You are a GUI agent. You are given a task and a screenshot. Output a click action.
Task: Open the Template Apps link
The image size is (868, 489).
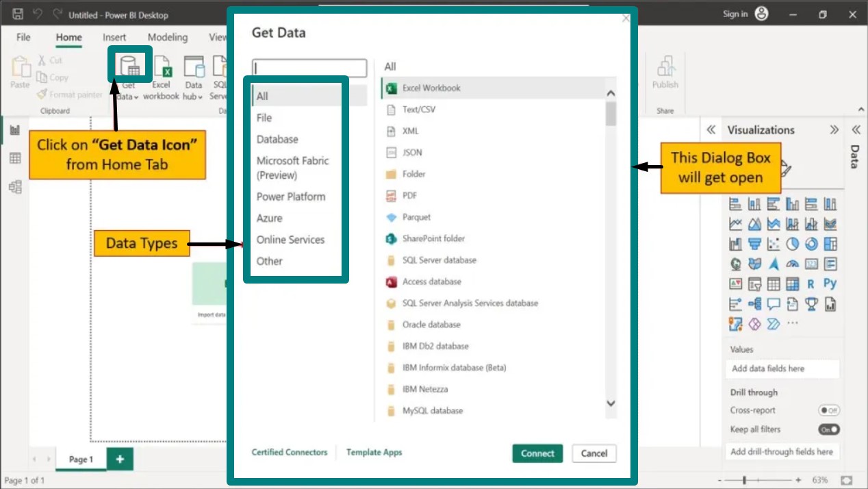pyautogui.click(x=374, y=452)
